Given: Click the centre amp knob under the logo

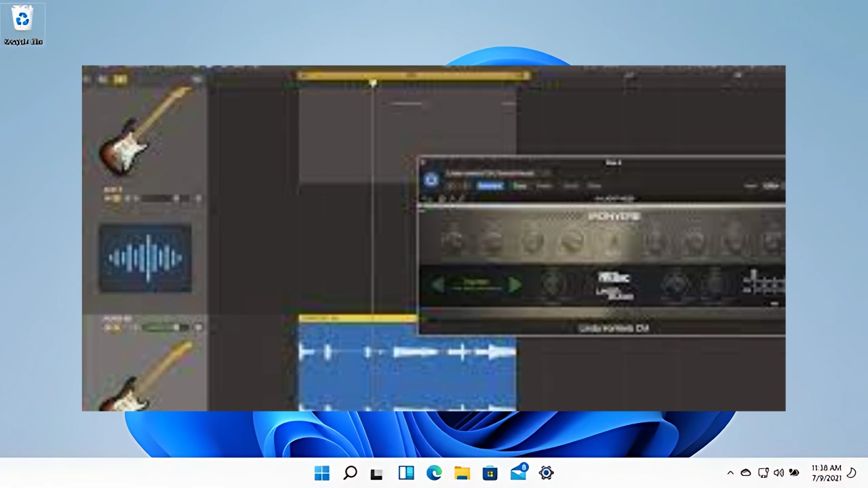Looking at the screenshot, I should 612,241.
